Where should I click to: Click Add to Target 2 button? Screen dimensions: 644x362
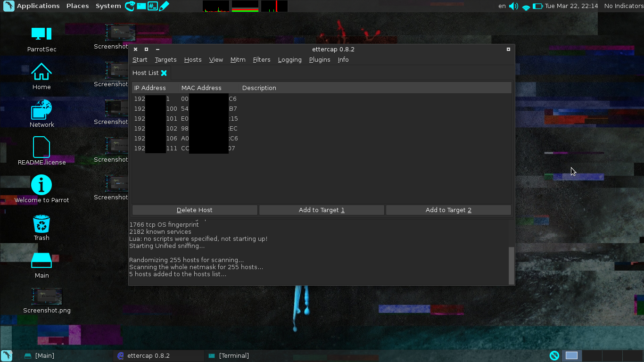point(448,210)
